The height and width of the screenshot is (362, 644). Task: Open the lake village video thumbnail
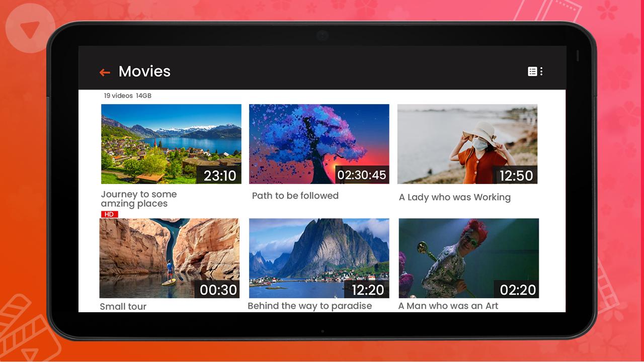(171, 144)
